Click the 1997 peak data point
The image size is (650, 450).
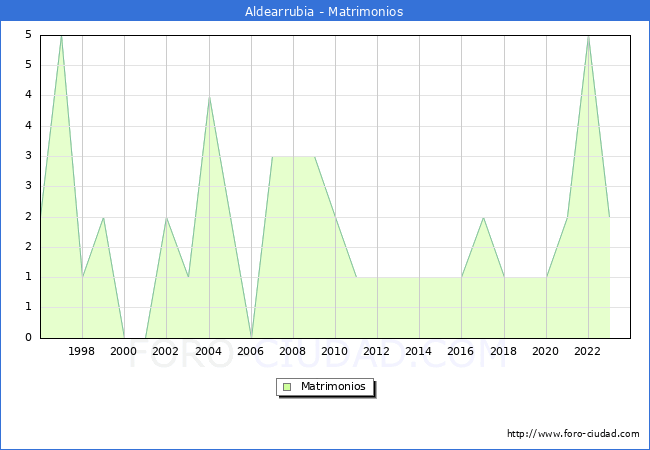[x=61, y=36]
